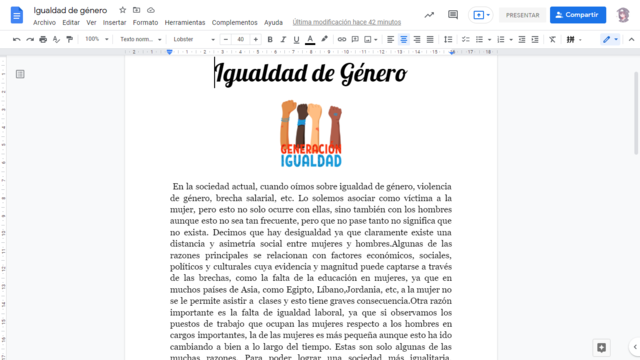
Task: Click the Compartir button
Action: tap(578, 15)
